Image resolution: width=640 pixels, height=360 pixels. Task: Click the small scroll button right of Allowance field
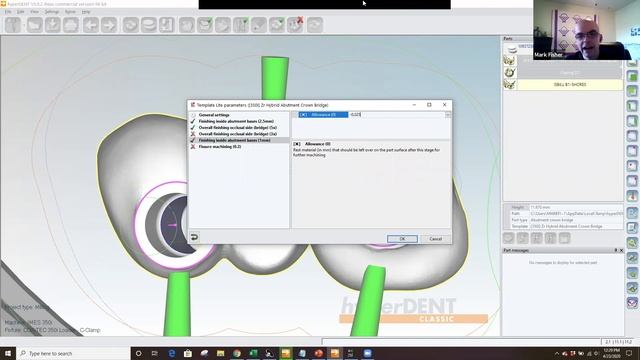pos(448,115)
